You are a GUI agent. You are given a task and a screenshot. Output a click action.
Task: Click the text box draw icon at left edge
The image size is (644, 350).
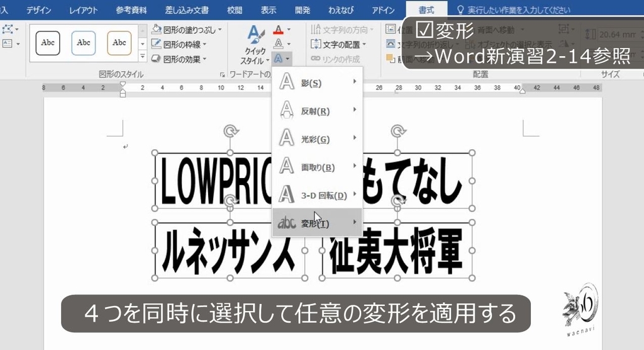click(x=8, y=43)
